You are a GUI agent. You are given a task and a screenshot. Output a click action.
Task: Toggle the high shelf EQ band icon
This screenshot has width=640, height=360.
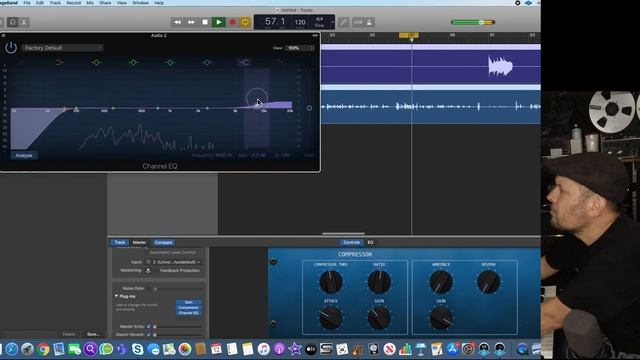[x=244, y=62]
